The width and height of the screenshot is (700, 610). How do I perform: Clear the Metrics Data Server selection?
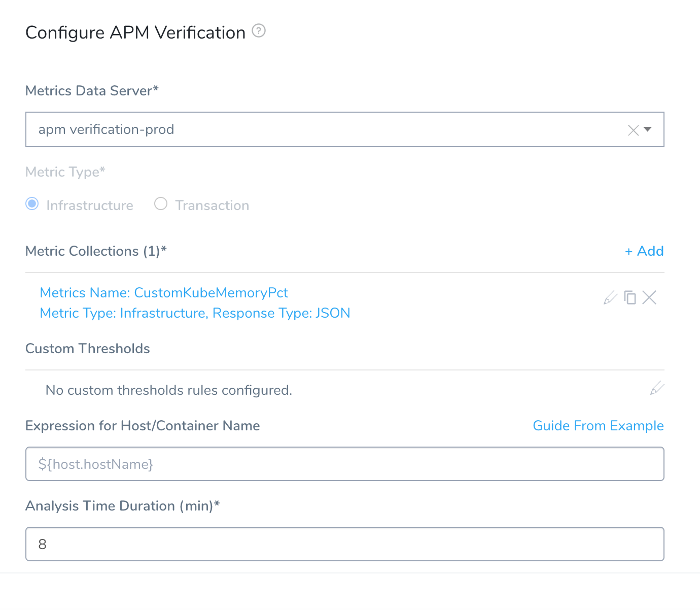633,130
